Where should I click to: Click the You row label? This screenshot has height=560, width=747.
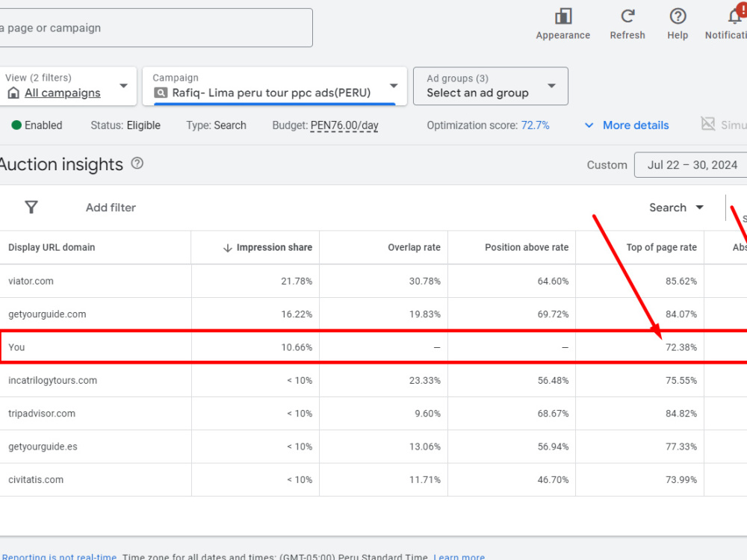click(16, 347)
